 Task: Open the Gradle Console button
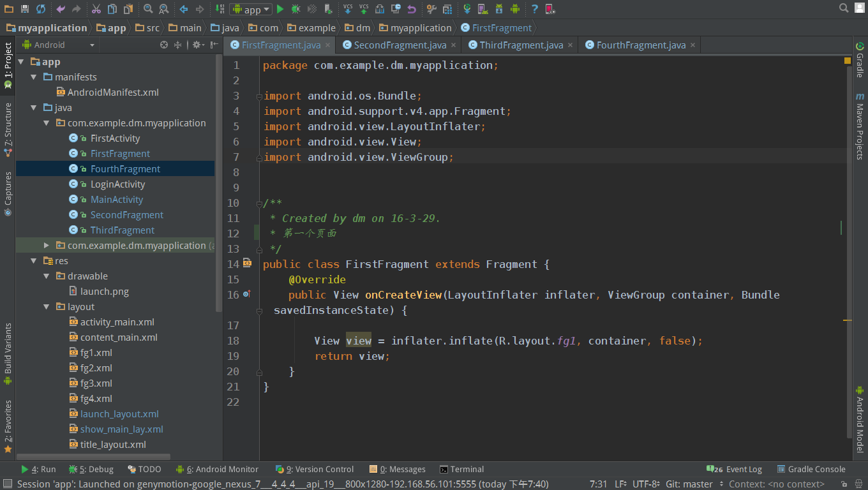[x=811, y=469]
